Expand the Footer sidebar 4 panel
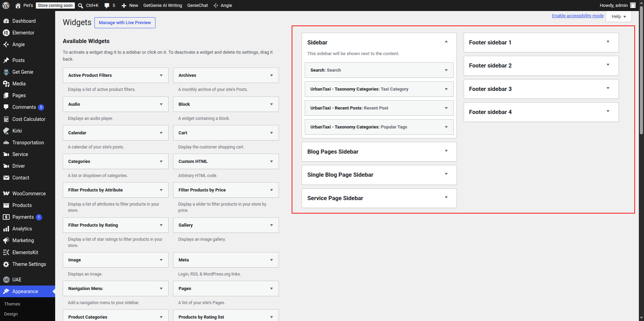Image resolution: width=644 pixels, height=321 pixels. tap(608, 111)
